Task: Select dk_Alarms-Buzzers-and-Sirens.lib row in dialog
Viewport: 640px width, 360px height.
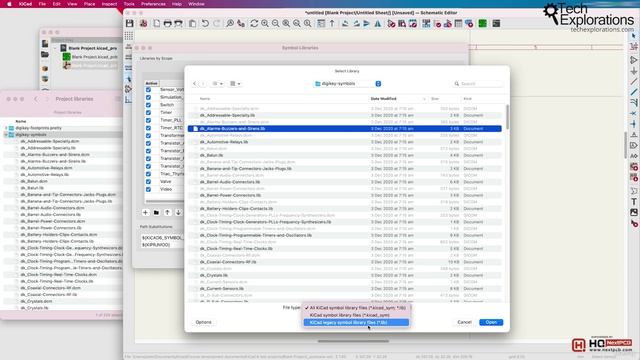Action: [344, 129]
